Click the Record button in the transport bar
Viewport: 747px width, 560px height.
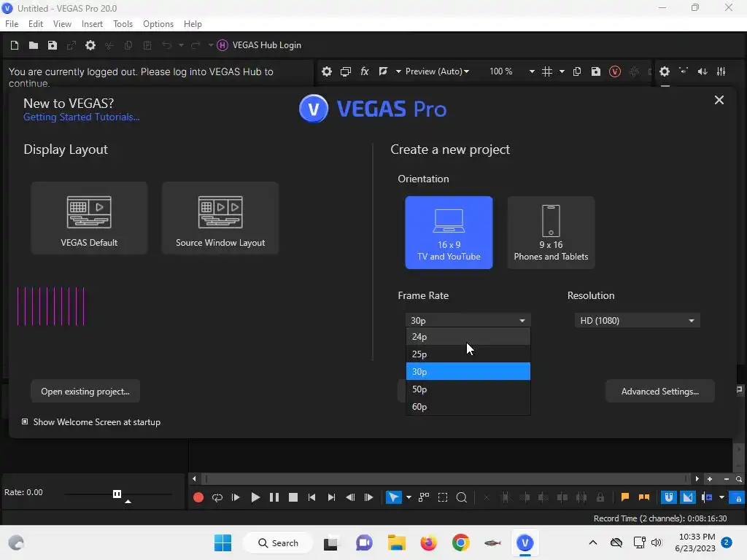coord(198,497)
